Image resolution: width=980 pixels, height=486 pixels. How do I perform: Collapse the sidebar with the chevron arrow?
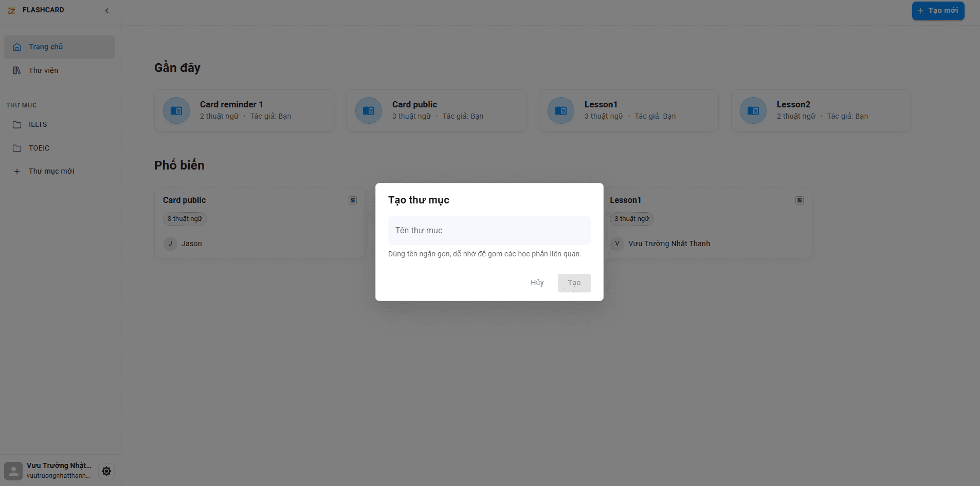pos(107,11)
